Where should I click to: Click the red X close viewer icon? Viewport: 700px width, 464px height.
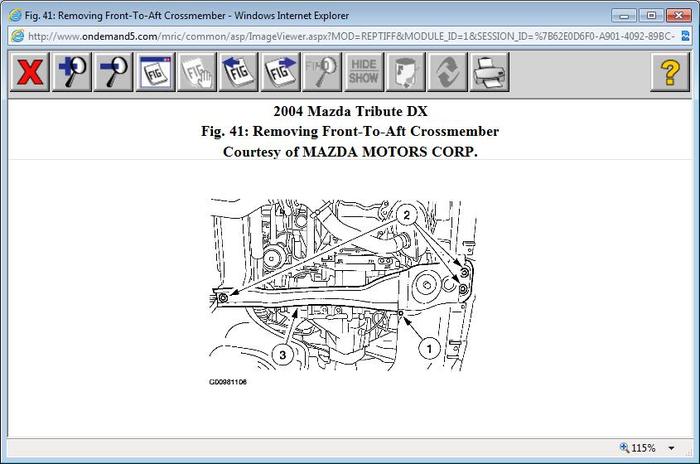[30, 72]
